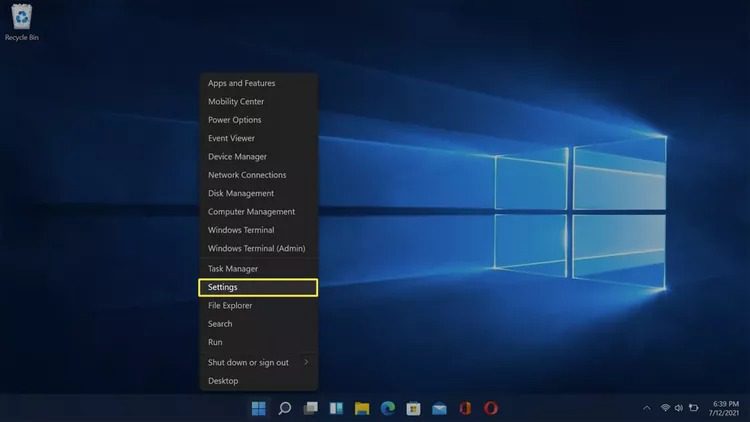Screen dimensions: 750x422
Task: Open Wi-Fi network tray icon
Action: [665, 408]
